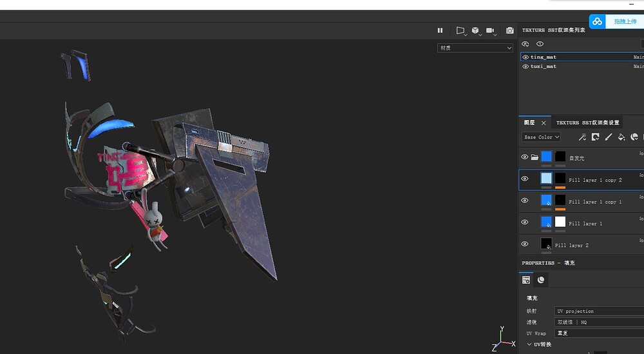Hide the 自发光 folder layer
Viewport: 644px width, 354px height.
coord(524,157)
